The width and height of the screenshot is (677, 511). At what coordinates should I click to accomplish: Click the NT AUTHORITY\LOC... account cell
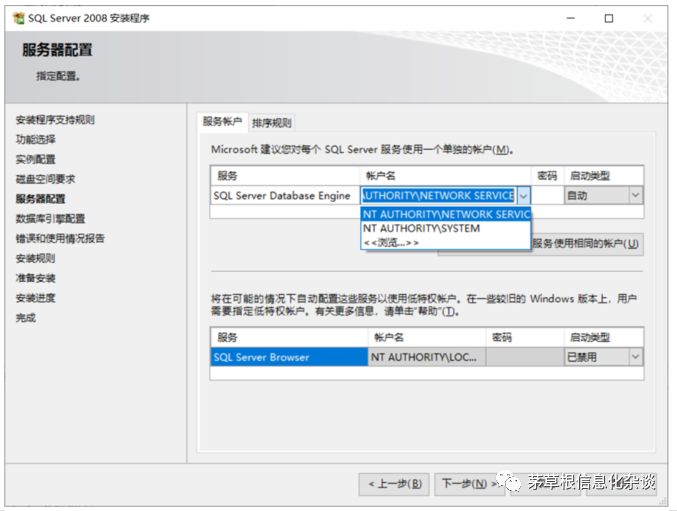pos(427,357)
